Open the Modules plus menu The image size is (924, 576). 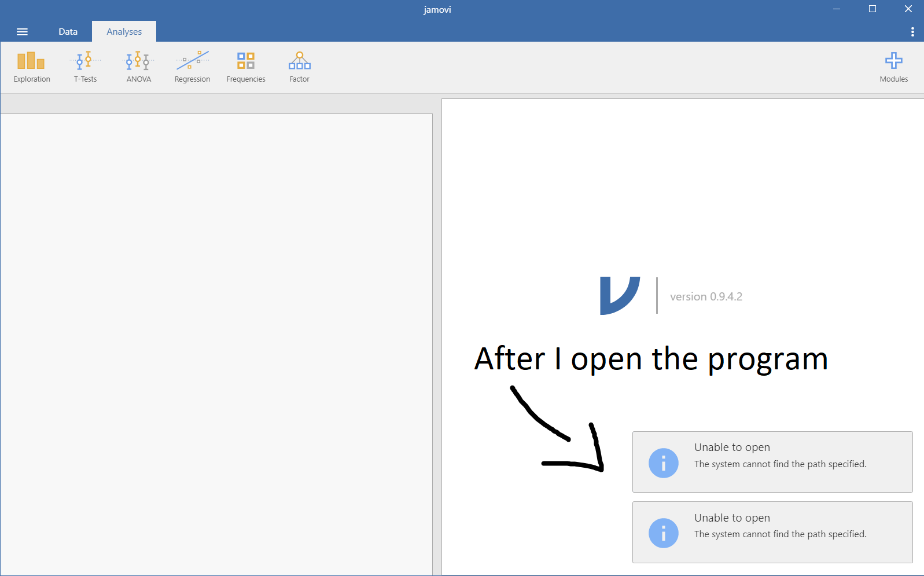[893, 67]
